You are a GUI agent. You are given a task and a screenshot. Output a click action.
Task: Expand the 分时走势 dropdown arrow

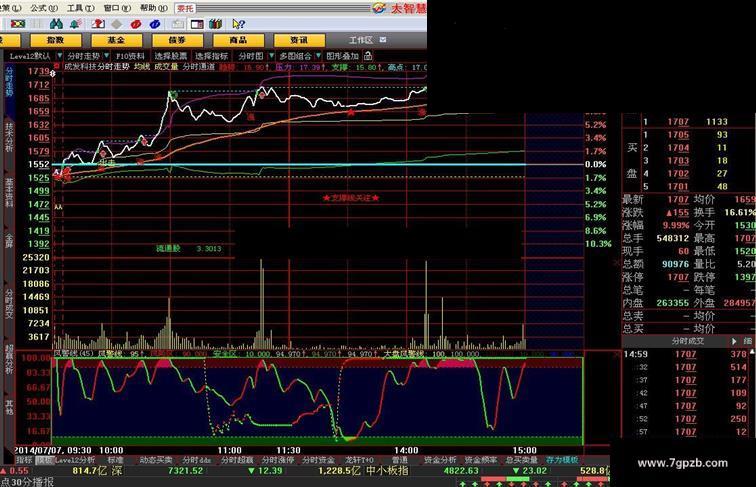point(107,56)
